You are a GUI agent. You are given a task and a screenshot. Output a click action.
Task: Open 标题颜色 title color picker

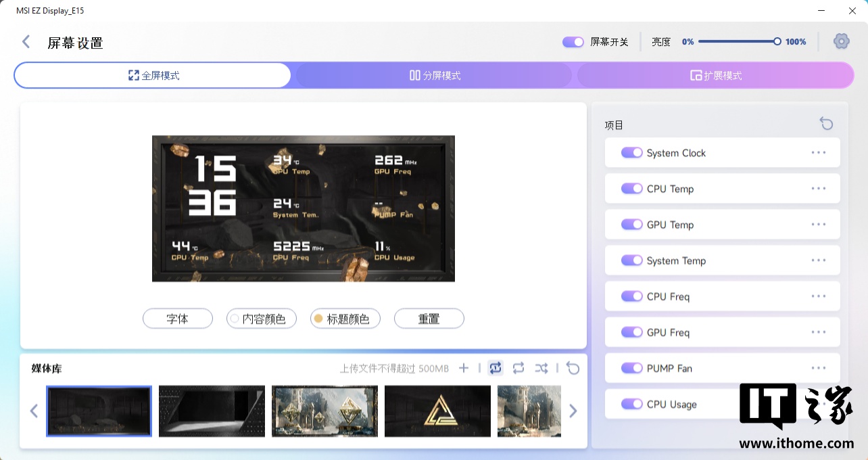(x=345, y=319)
